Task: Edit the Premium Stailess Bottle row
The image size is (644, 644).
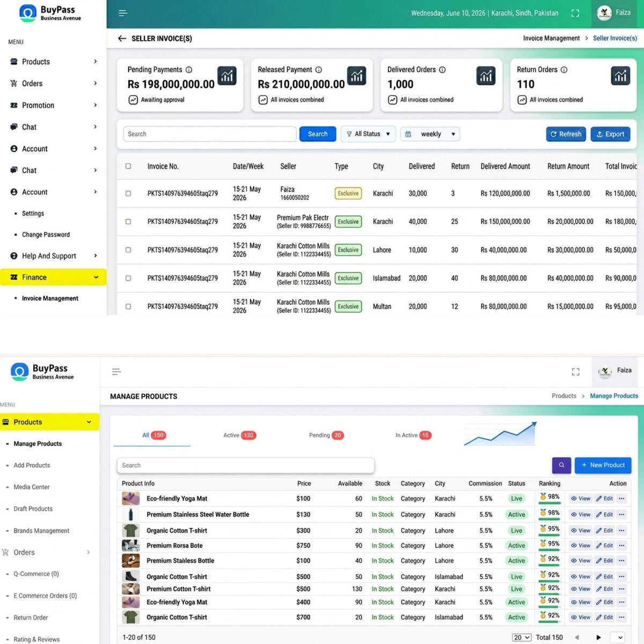Action: [604, 561]
